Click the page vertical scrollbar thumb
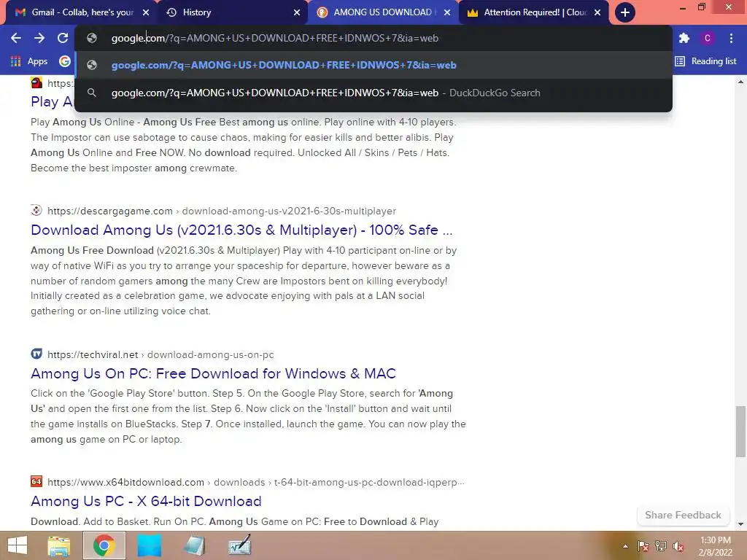 click(740, 432)
